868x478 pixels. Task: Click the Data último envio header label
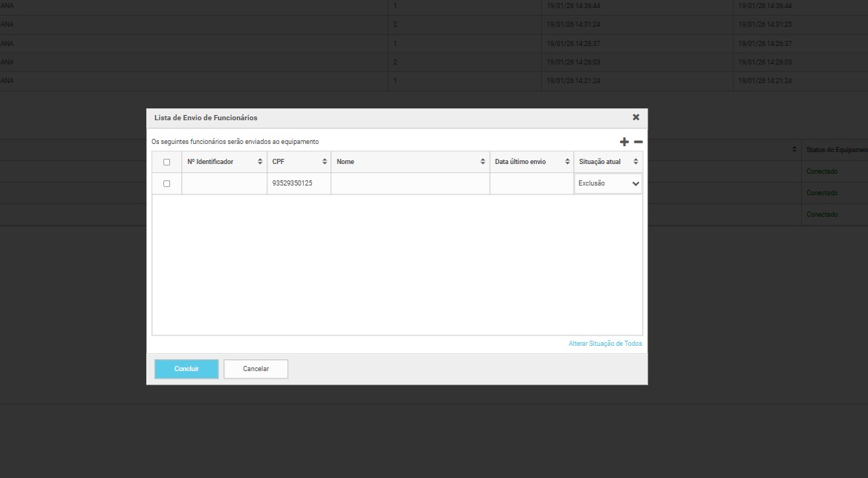(x=520, y=162)
